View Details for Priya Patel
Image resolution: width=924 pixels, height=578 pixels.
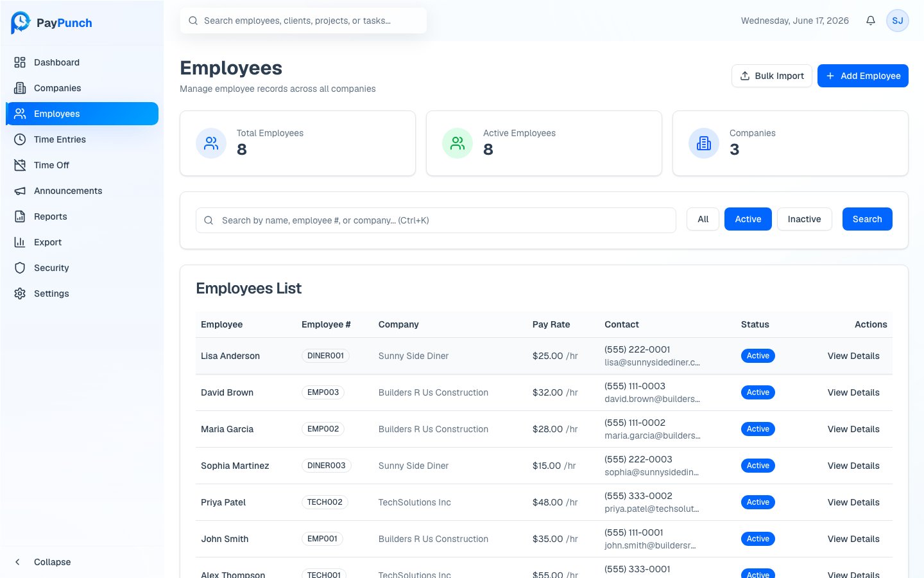[853, 502]
